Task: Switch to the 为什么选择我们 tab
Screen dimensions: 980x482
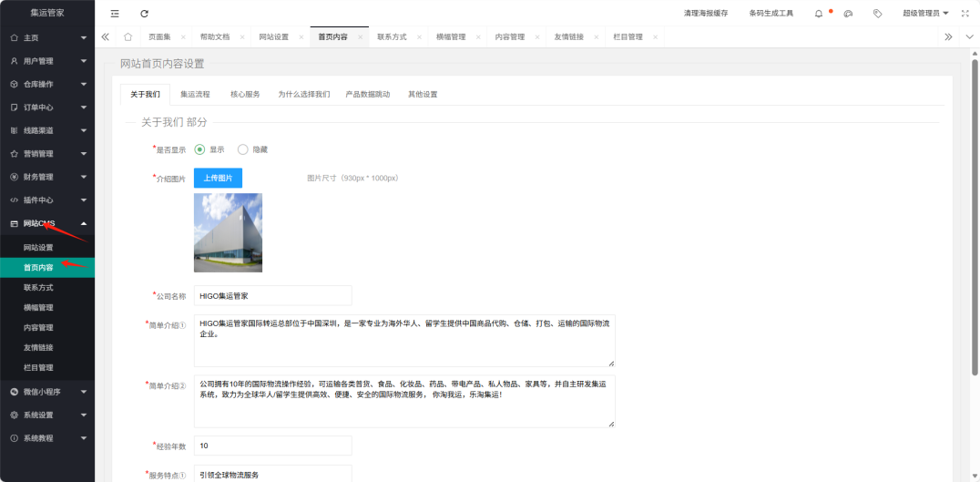Action: click(304, 95)
